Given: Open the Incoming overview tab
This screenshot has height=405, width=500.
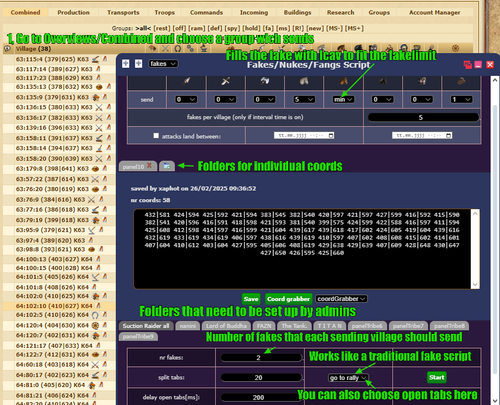Looking at the screenshot, I should (254, 12).
